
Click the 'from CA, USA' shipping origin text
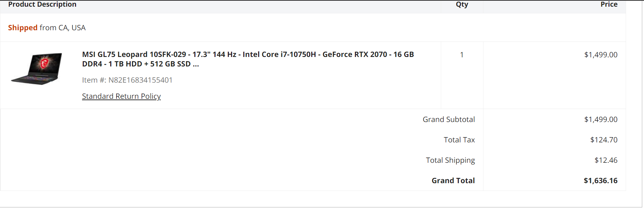pos(62,28)
